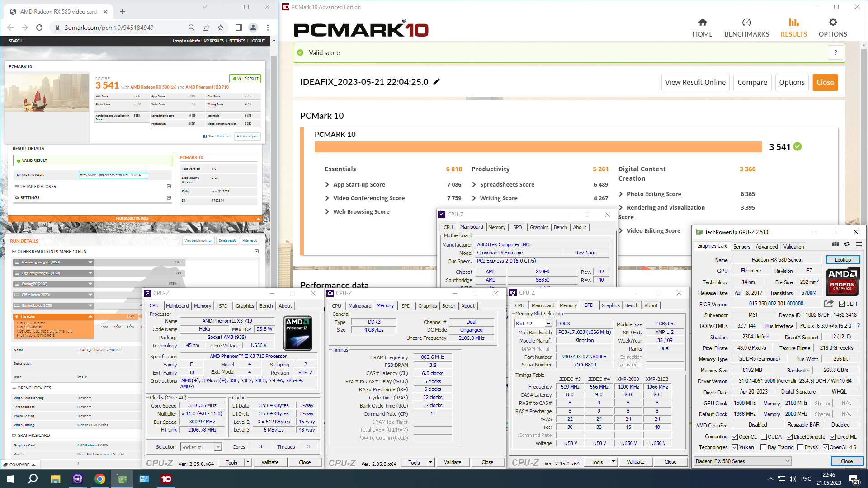Open Windows taskbar search
The height and width of the screenshot is (488, 868).
[x=33, y=479]
